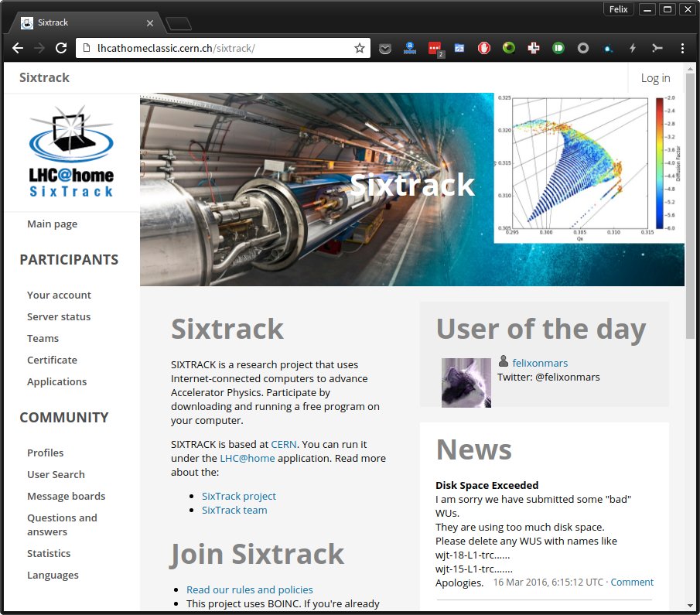Open the Felix profile switcher
700x615 pixels.
619,9
